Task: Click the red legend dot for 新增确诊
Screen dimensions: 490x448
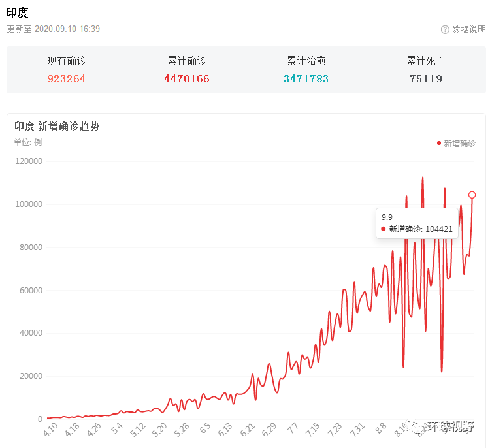Action: [439, 143]
